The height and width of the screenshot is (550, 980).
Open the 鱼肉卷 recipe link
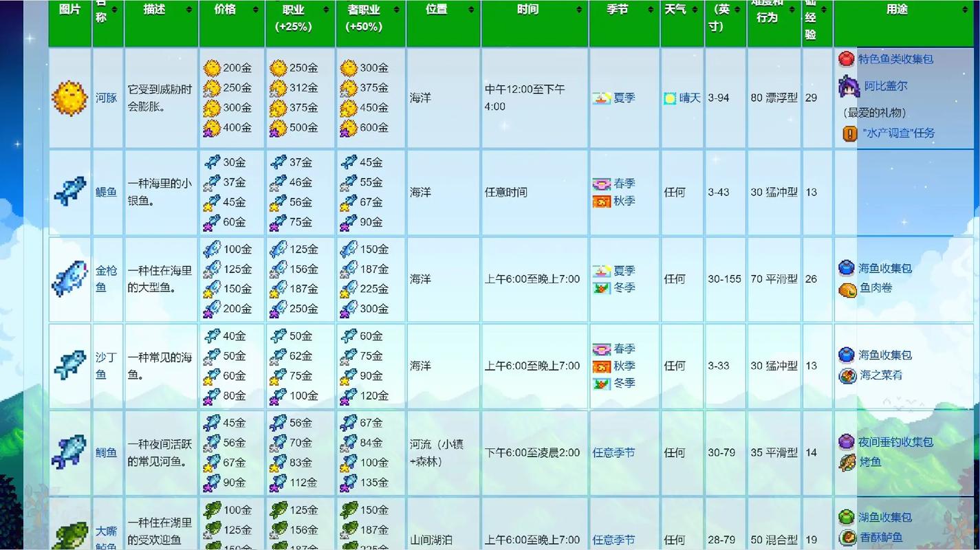click(875, 289)
